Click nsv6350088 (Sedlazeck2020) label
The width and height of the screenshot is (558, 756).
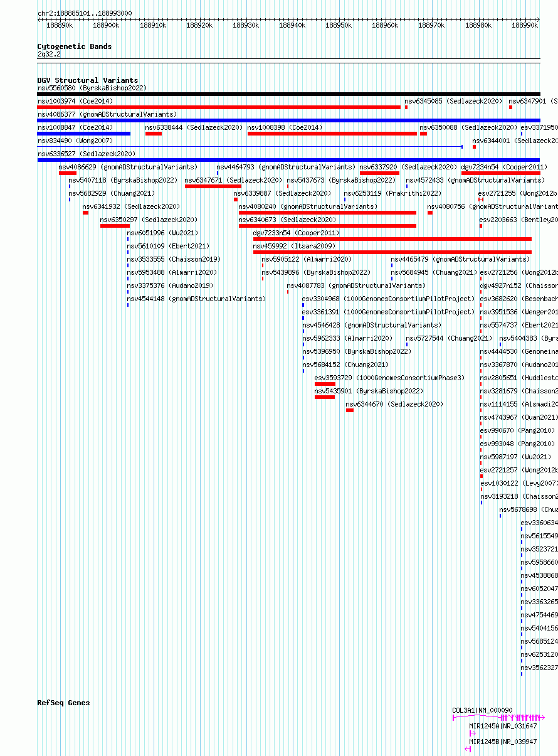[x=469, y=127]
